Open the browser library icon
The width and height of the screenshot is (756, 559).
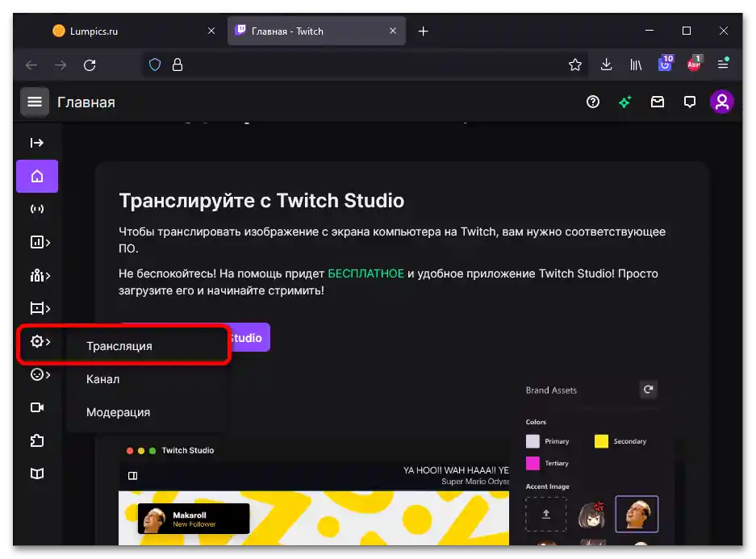click(636, 65)
